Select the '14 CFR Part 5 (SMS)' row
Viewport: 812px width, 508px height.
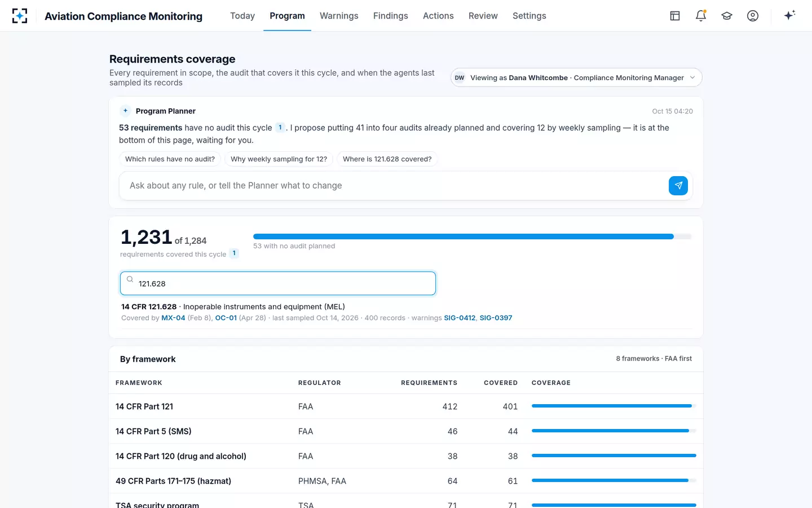(406, 431)
